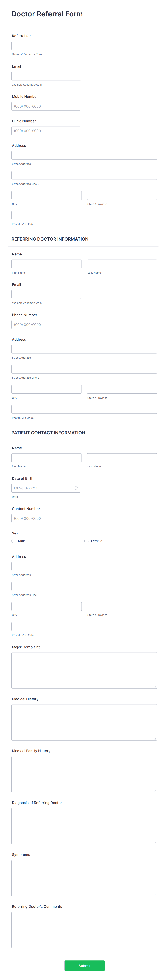Focus the referring doctor's Phone Number field
Viewport: 167px width, 980px height.
(x=46, y=324)
